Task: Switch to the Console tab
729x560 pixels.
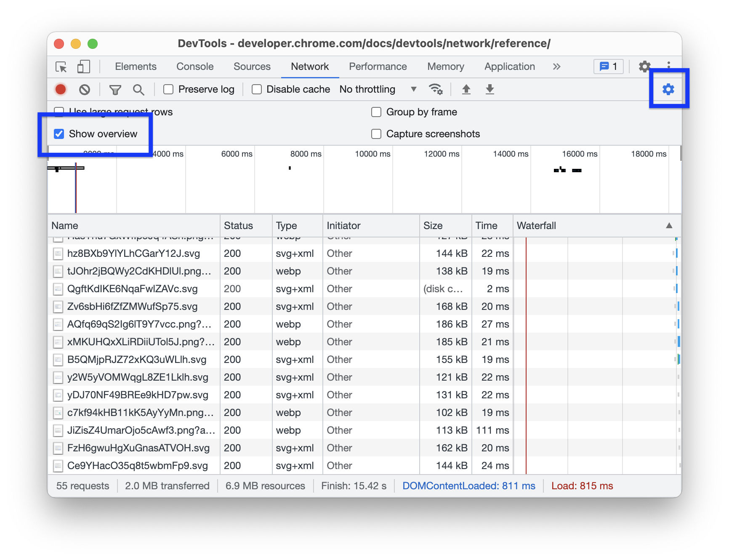Action: pyautogui.click(x=195, y=67)
